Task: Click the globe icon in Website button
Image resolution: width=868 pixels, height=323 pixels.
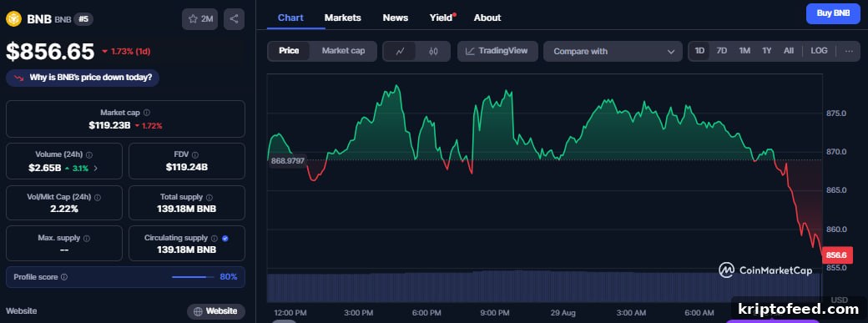Action: click(198, 311)
